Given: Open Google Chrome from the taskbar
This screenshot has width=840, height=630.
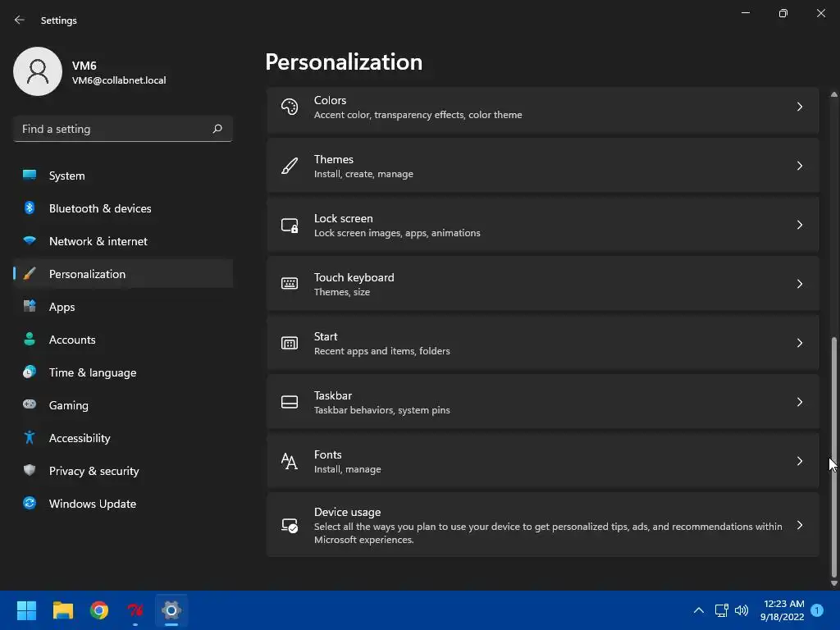Looking at the screenshot, I should [x=99, y=610].
